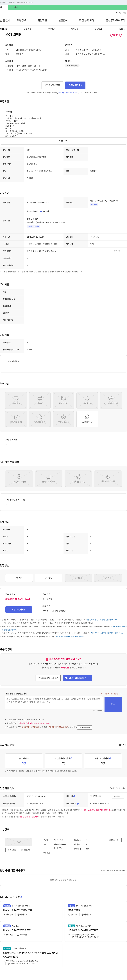Go to the 고용24 home logo

point(5,20)
